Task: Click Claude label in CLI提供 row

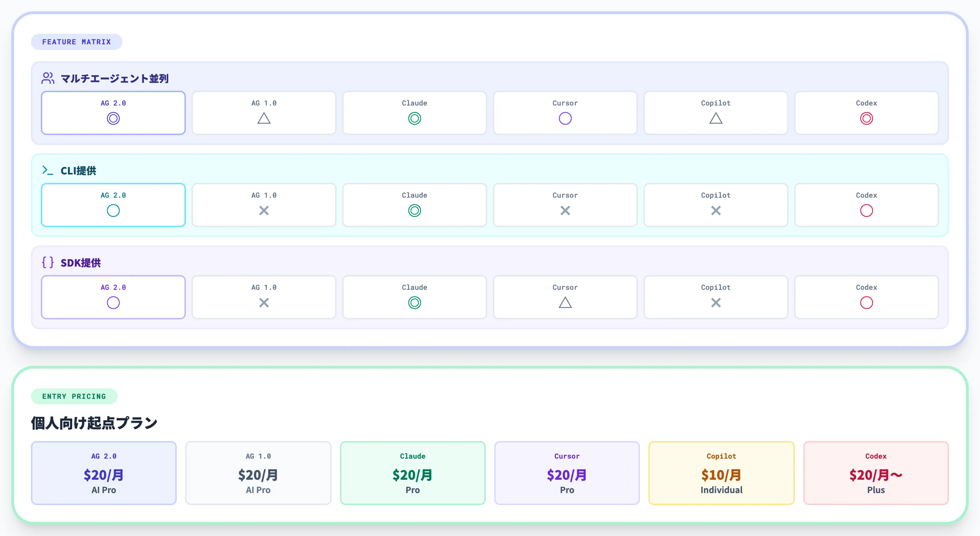Action: point(415,195)
